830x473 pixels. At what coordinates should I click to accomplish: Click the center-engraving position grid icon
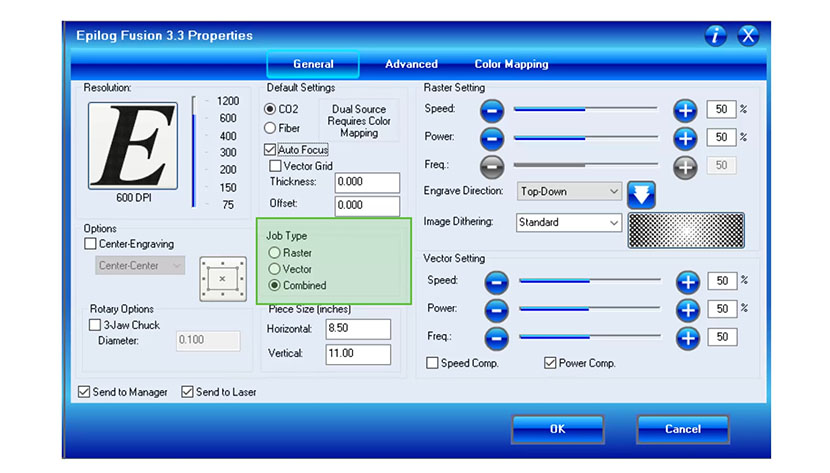[222, 277]
